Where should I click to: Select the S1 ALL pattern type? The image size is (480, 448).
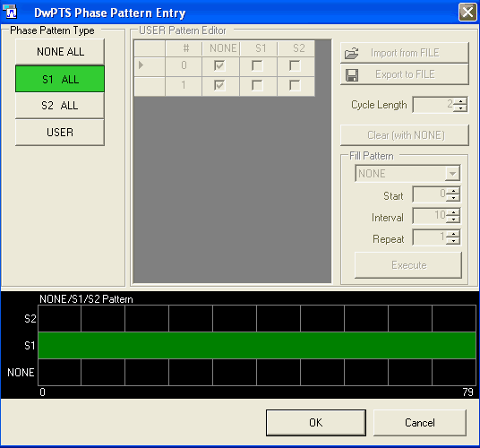[60, 79]
